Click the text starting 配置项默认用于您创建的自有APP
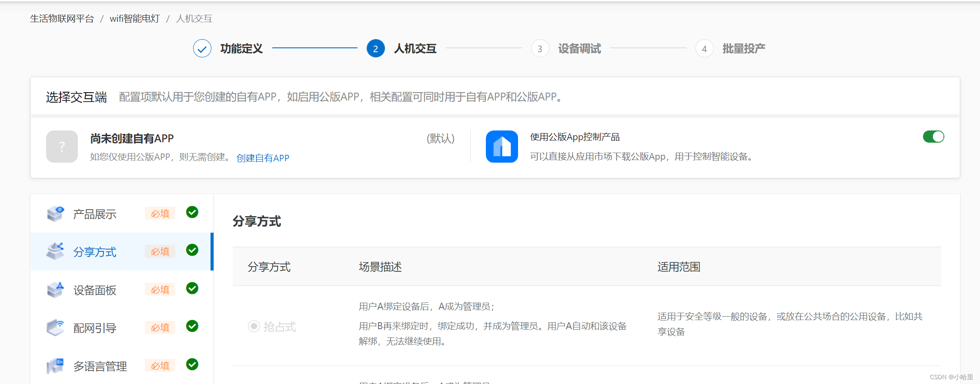980x384 pixels. click(x=342, y=97)
